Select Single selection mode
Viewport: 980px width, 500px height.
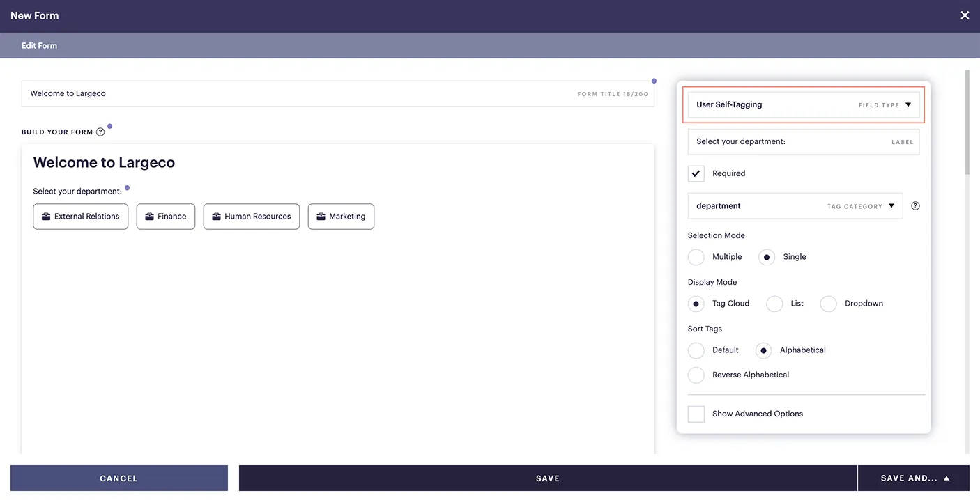click(x=767, y=257)
